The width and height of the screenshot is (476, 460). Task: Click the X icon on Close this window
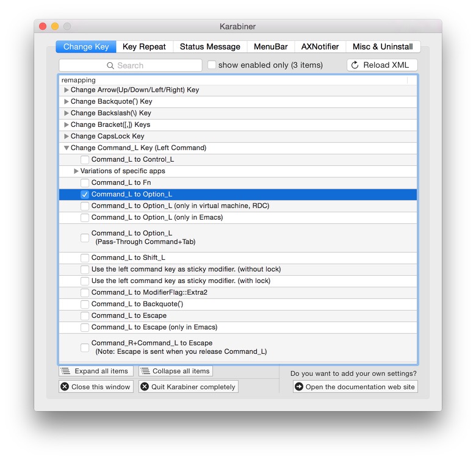point(65,387)
